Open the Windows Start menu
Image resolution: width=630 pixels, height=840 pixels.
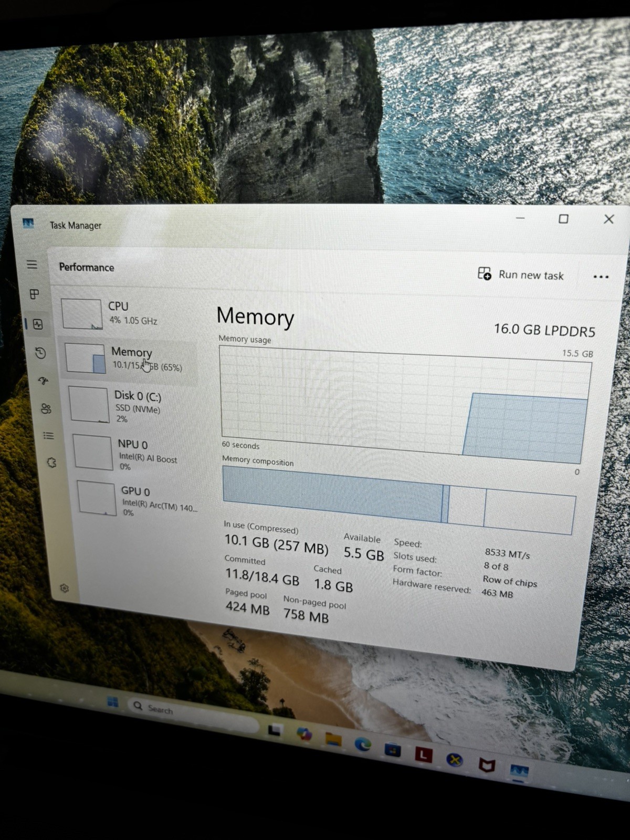pyautogui.click(x=112, y=702)
